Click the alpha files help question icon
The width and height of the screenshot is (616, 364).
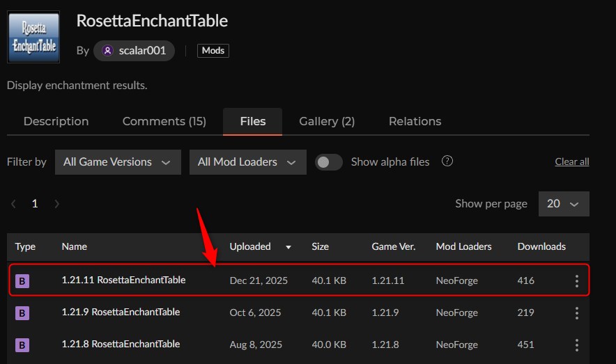447,161
